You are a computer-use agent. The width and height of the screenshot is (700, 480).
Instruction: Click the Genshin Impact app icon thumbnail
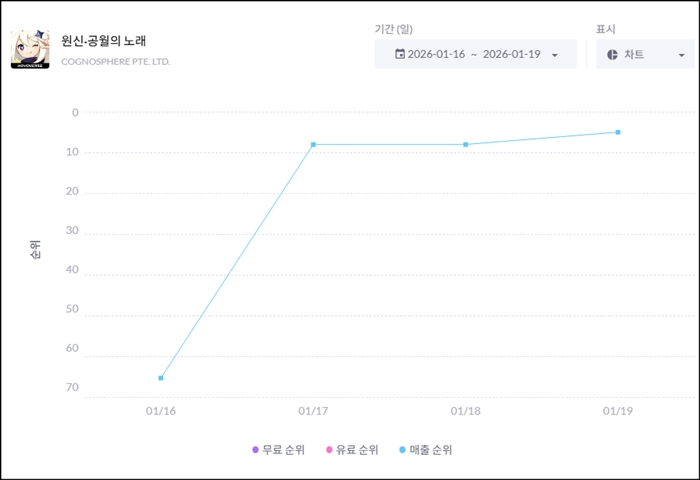pyautogui.click(x=30, y=48)
